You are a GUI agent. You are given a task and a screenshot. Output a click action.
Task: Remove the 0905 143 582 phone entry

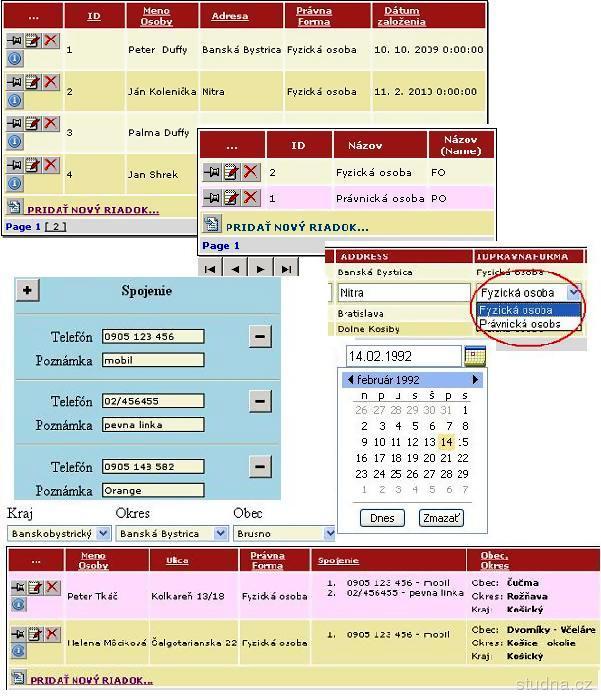[x=260, y=467]
